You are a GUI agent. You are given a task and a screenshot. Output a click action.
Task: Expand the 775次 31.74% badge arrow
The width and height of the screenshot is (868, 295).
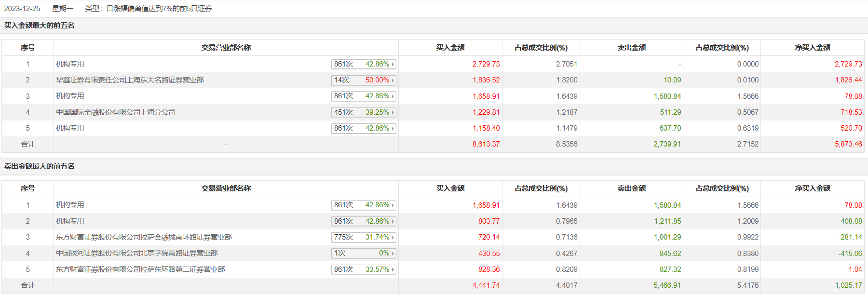click(393, 238)
